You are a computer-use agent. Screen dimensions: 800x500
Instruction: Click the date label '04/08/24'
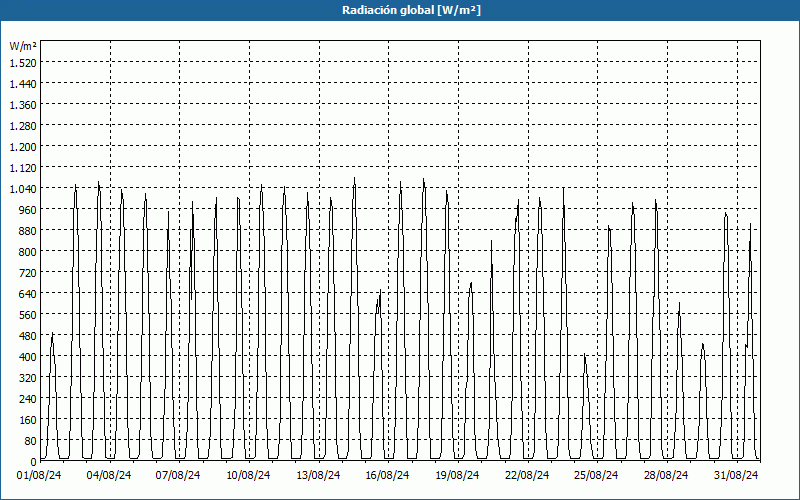pos(109,476)
